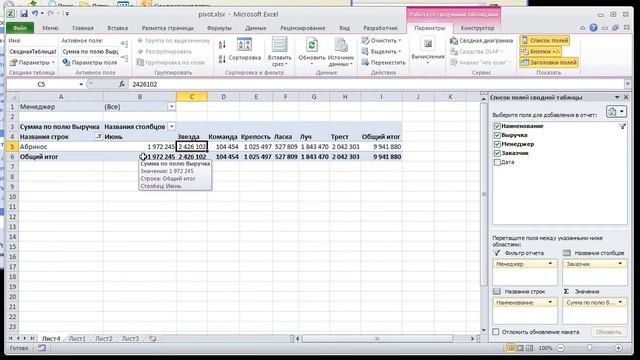Open Менеджер dropdown in Фильтр отчета area
The image size is (640, 360).
(x=550, y=264)
